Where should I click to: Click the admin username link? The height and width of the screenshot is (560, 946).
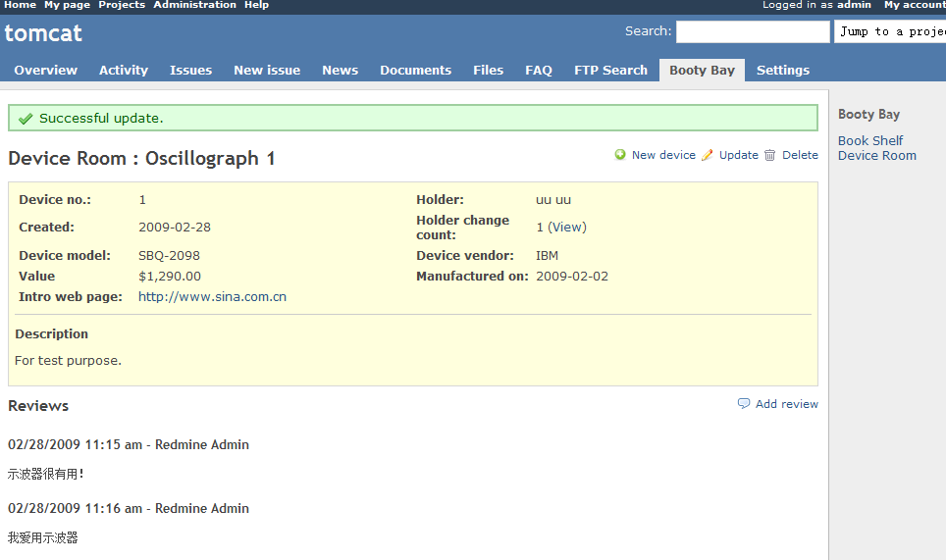(x=854, y=5)
